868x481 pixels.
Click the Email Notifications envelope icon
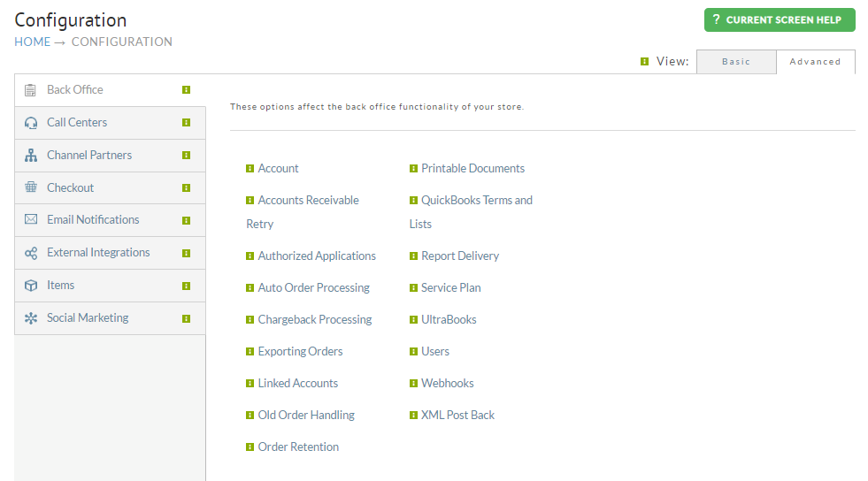[31, 219]
